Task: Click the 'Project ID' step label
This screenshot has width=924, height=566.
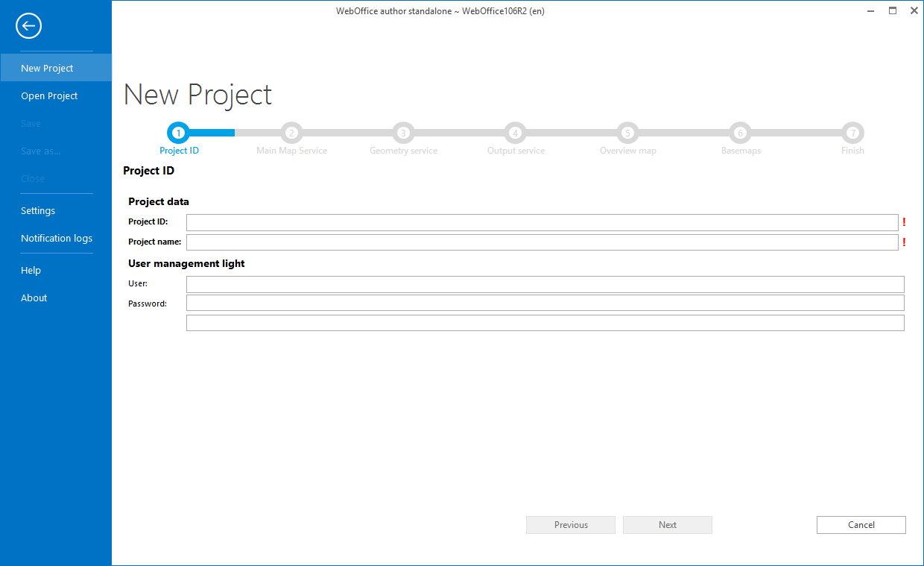Action: pos(179,151)
